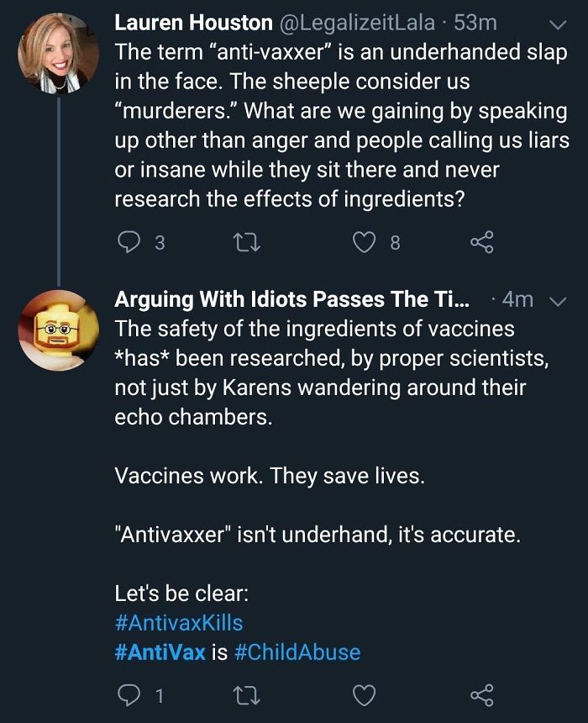Reply to Lauren Houston's tweet
The width and height of the screenshot is (588, 723).
(128, 243)
